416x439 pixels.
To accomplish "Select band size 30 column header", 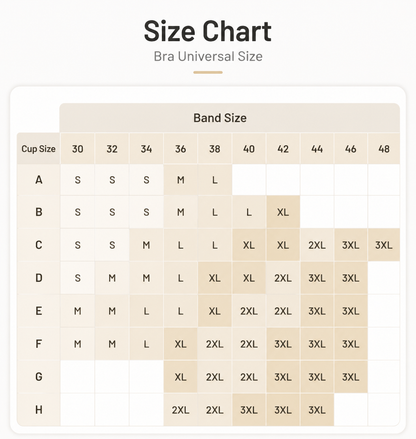I will pyautogui.click(x=78, y=148).
